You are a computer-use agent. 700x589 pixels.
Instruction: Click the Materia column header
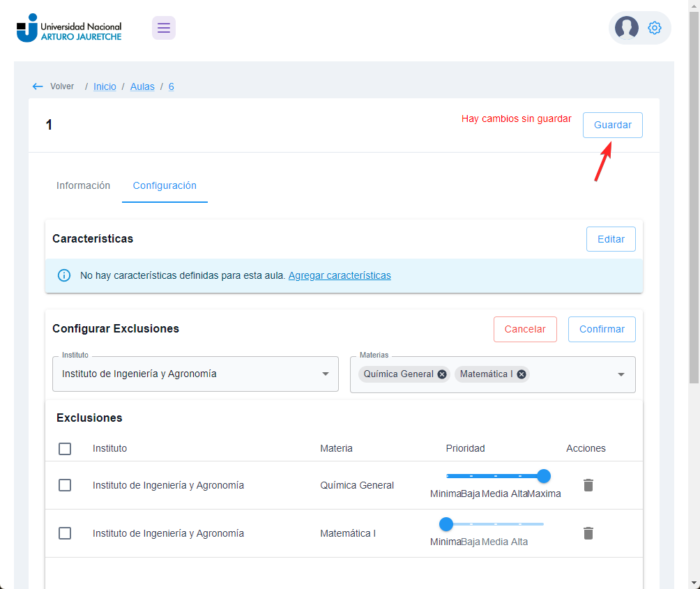coord(336,448)
